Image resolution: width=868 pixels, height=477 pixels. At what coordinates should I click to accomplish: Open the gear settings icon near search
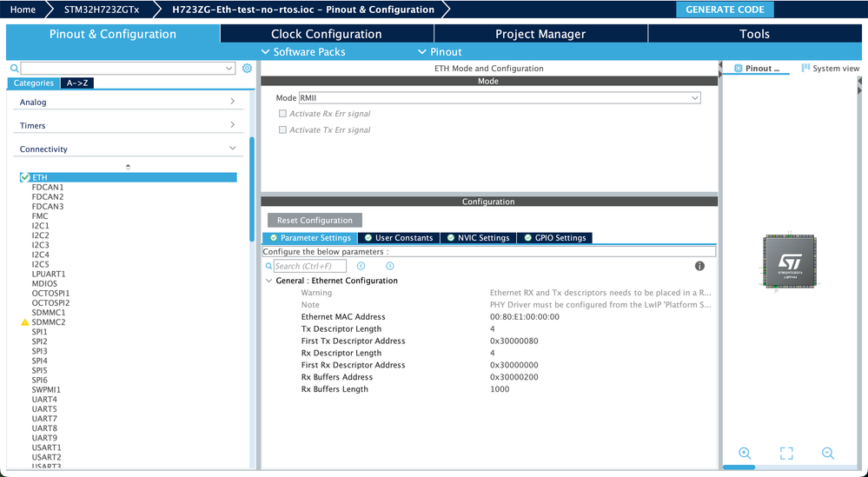tap(247, 68)
